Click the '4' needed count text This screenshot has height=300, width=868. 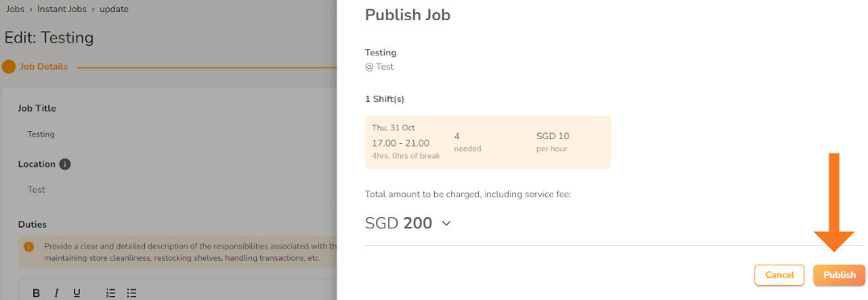point(457,136)
